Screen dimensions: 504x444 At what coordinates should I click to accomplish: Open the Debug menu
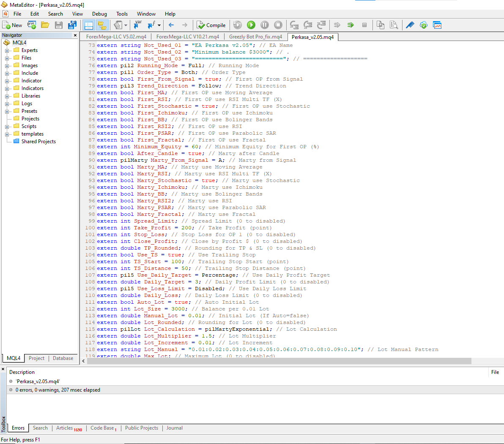[99, 14]
